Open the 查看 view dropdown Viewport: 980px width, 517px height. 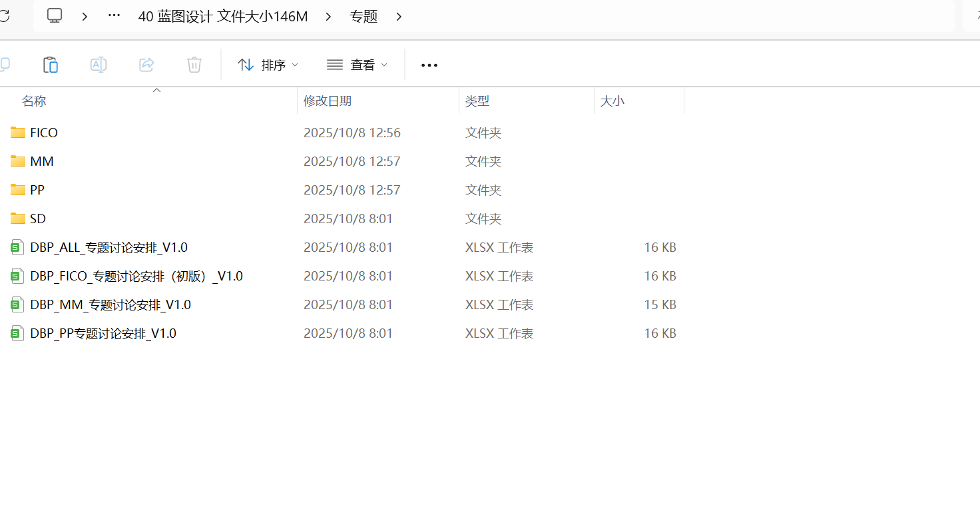357,65
